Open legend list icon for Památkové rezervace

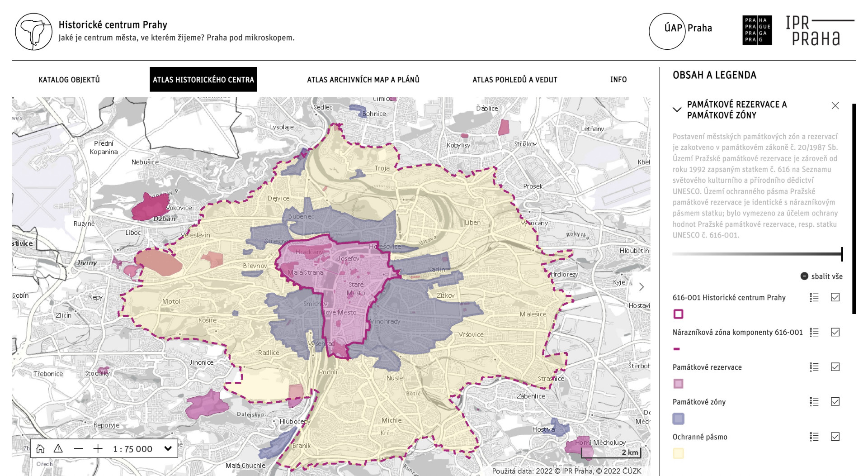pos(814,367)
